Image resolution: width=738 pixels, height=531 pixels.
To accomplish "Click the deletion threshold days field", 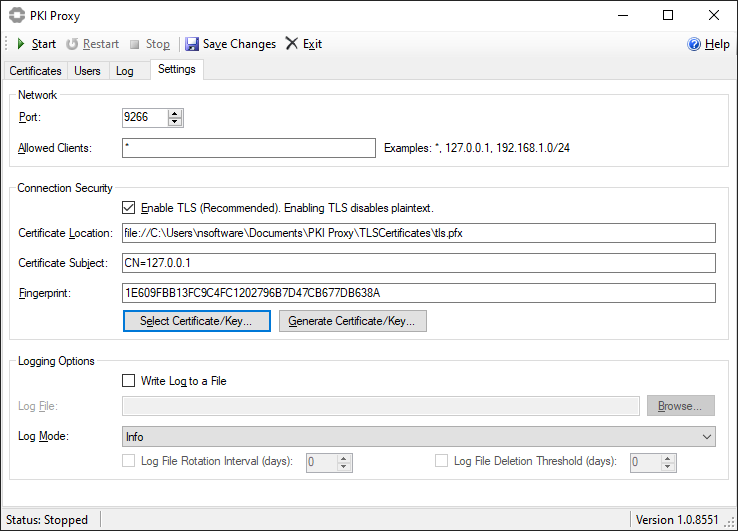I will 646,463.
